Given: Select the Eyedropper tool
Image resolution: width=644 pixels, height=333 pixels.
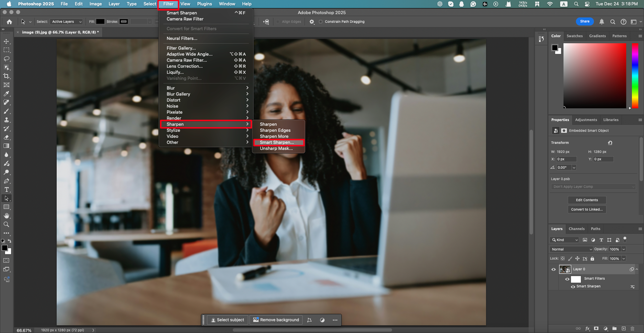Looking at the screenshot, I should tap(7, 94).
